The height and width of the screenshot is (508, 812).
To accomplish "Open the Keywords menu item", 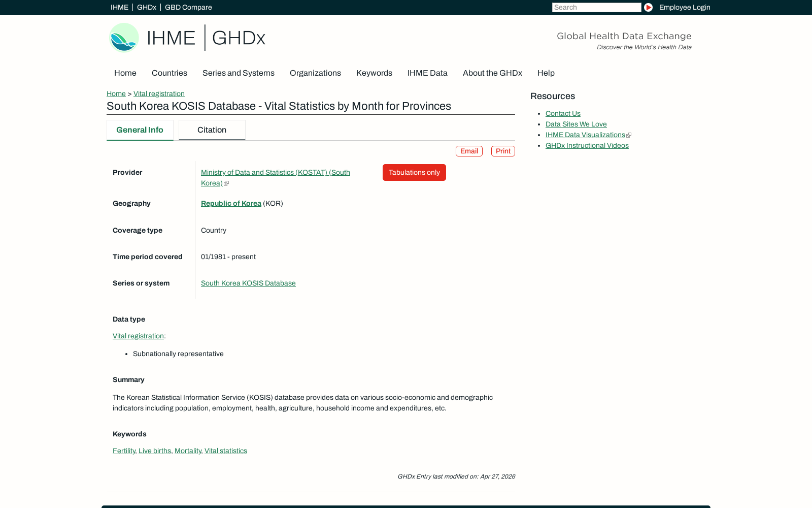I will [x=374, y=73].
